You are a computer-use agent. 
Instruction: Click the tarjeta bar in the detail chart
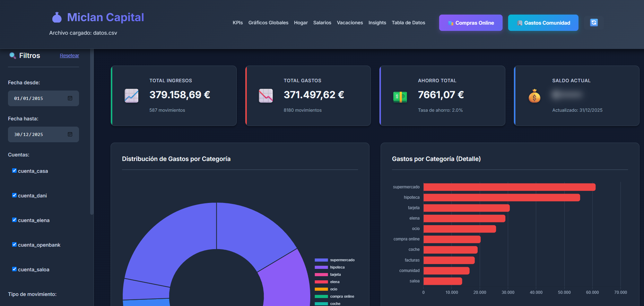tap(467, 208)
